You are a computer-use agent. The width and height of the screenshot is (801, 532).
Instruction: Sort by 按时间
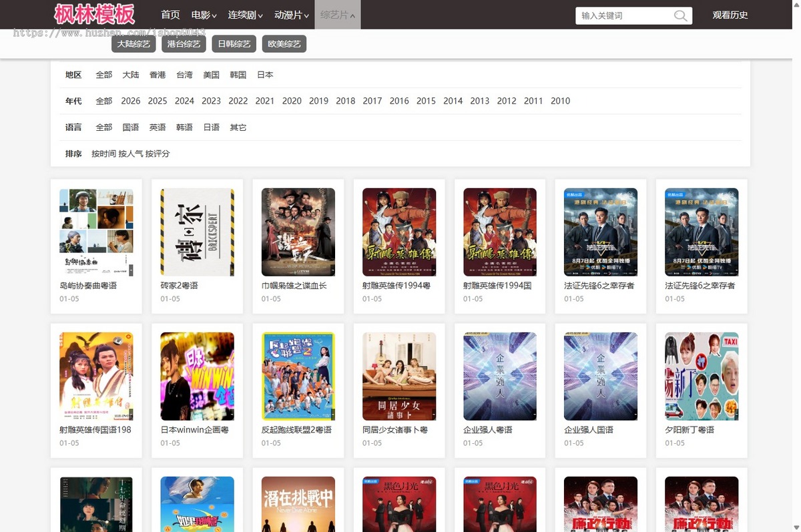pos(103,154)
